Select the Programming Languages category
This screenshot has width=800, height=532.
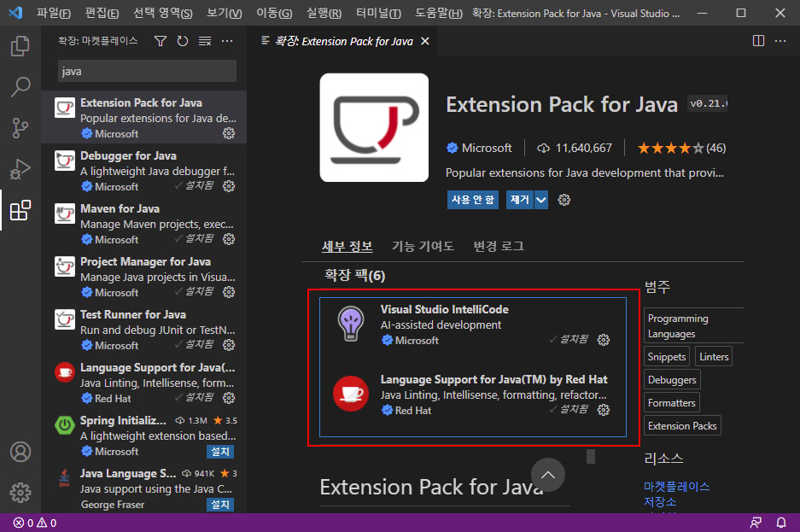coord(694,326)
